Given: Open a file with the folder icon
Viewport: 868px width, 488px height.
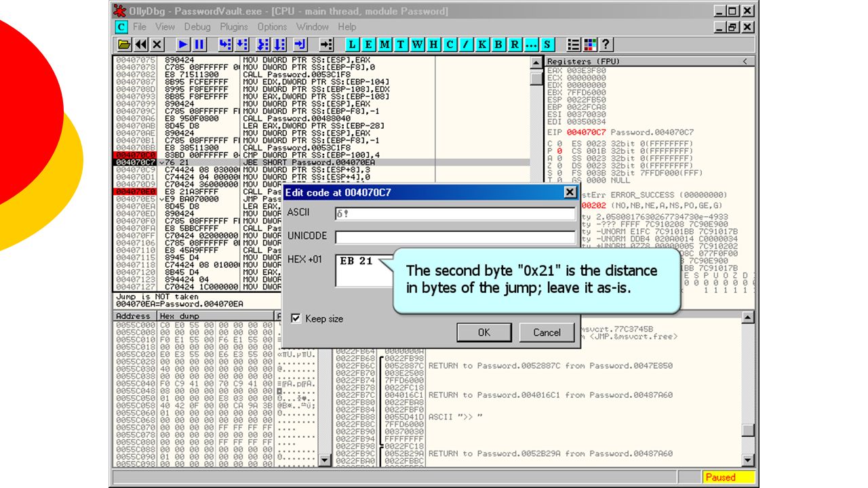Looking at the screenshot, I should [x=124, y=45].
